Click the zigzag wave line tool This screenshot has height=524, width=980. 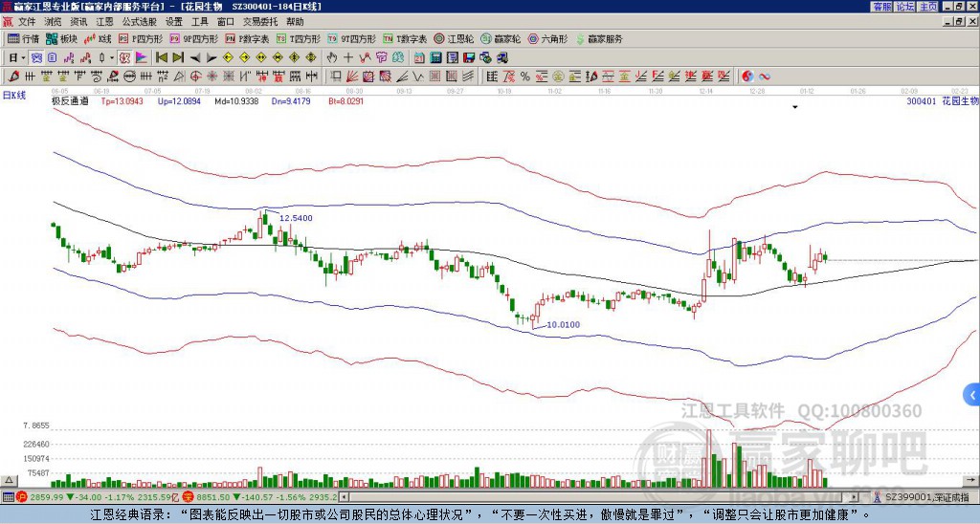point(418,76)
